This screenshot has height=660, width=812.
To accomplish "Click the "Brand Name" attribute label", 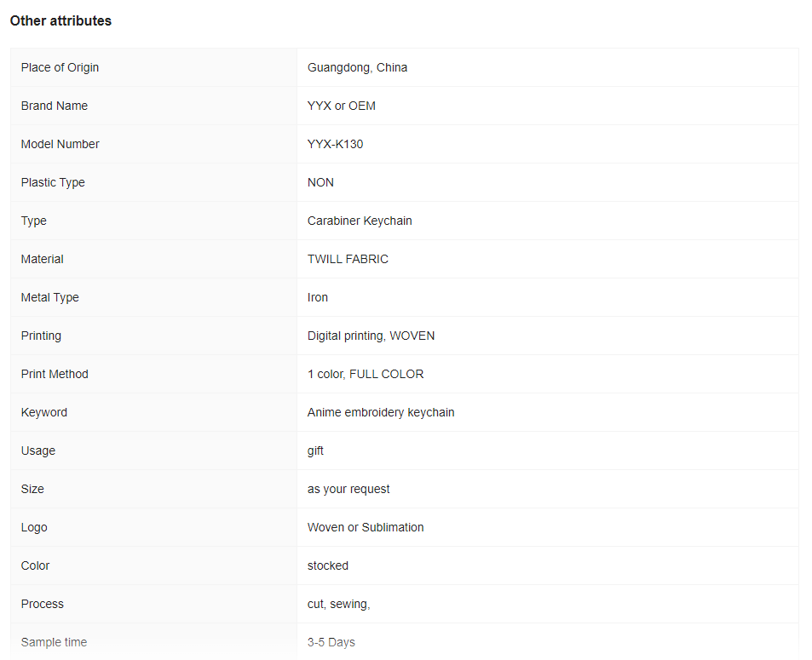I will pyautogui.click(x=55, y=106).
